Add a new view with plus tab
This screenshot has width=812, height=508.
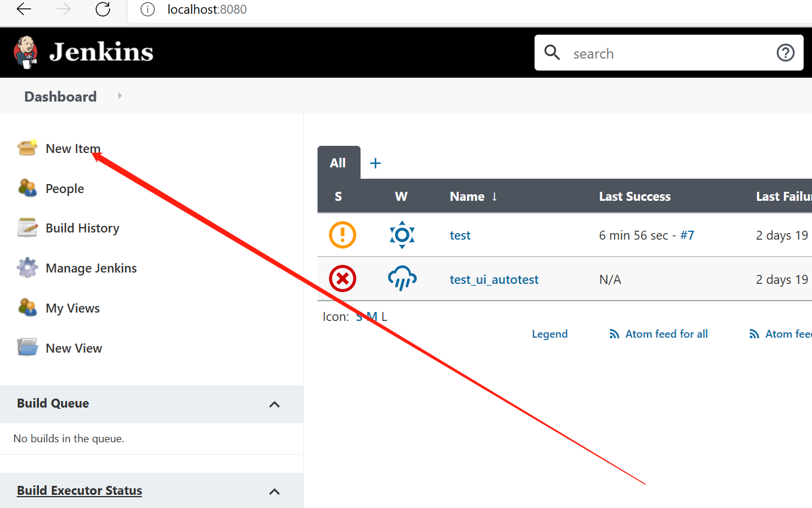point(376,163)
